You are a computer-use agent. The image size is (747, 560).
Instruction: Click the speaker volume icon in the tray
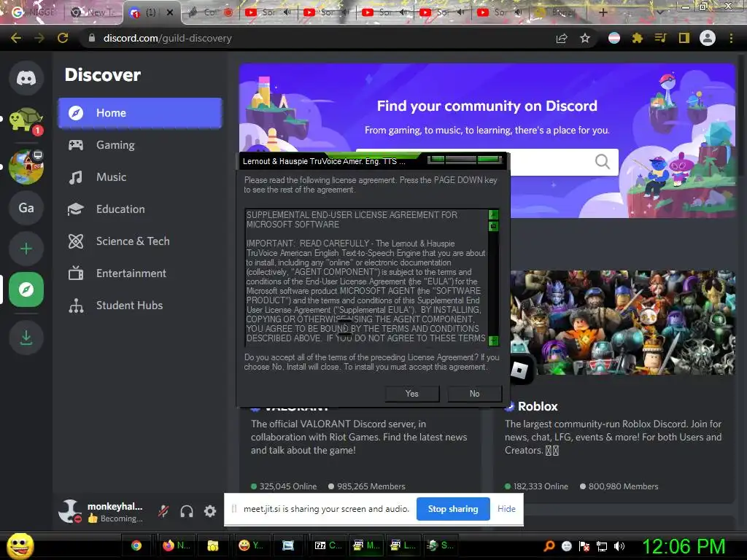point(620,546)
